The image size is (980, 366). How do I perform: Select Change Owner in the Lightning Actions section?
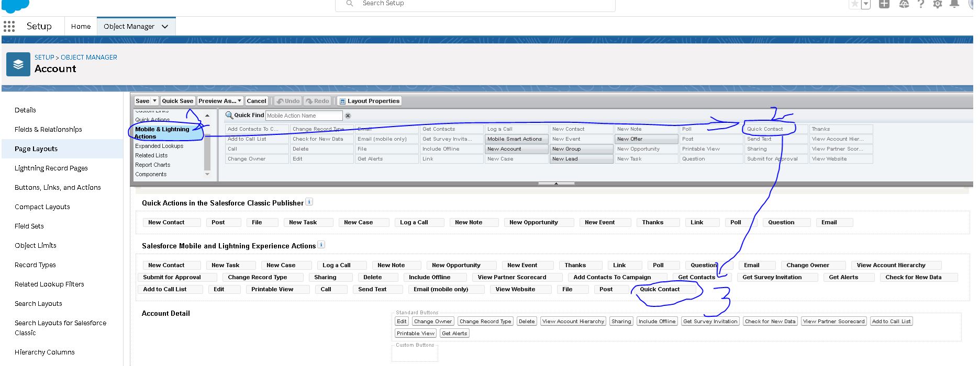(x=813, y=265)
